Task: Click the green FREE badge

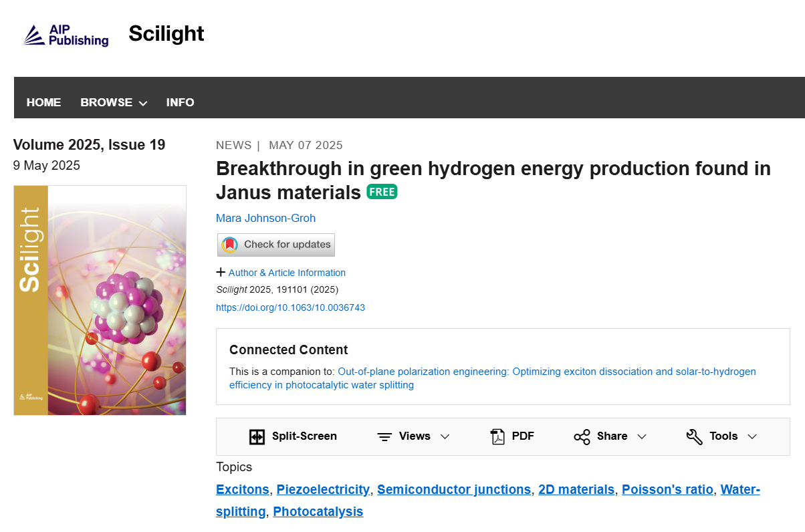Action: click(x=382, y=192)
